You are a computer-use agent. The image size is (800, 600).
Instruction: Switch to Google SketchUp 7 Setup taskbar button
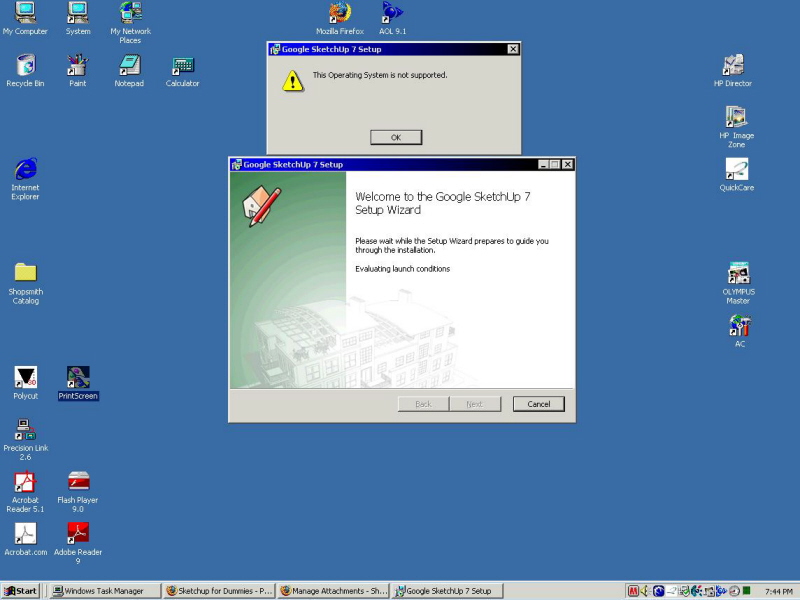click(447, 591)
